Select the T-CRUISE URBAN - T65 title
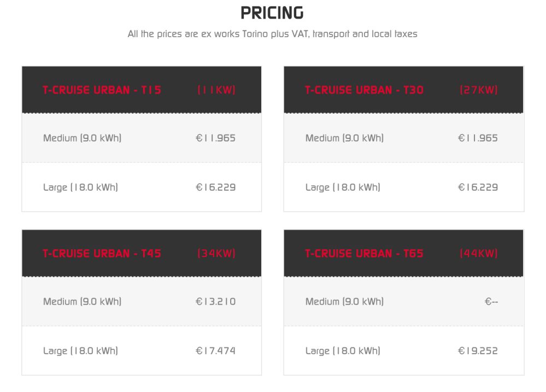Screen dimensions: 546x392 365,254
